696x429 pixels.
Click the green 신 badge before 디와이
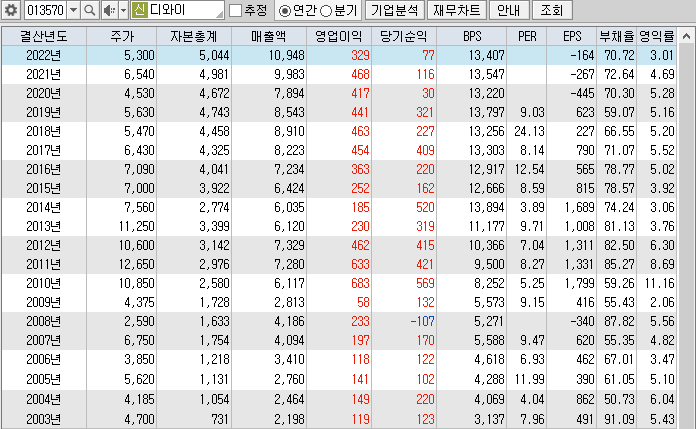[x=139, y=10]
